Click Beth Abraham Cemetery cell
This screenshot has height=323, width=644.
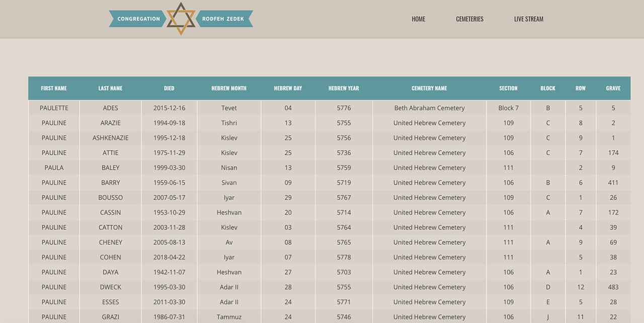429,108
